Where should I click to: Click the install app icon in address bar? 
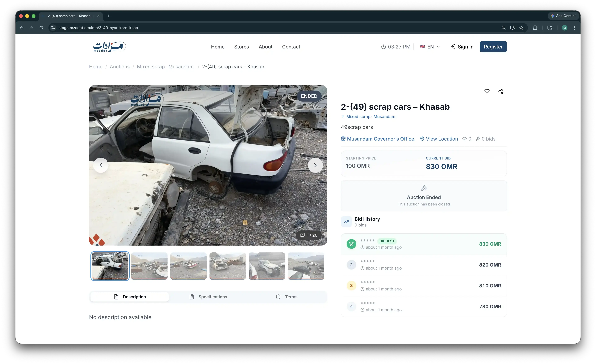512,28
